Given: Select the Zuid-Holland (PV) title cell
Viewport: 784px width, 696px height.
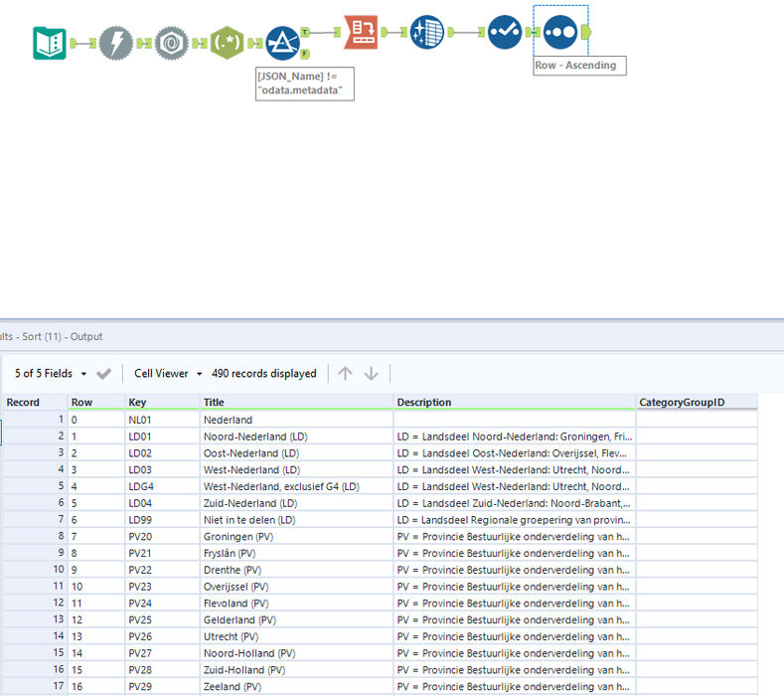Looking at the screenshot, I should 296,670.
